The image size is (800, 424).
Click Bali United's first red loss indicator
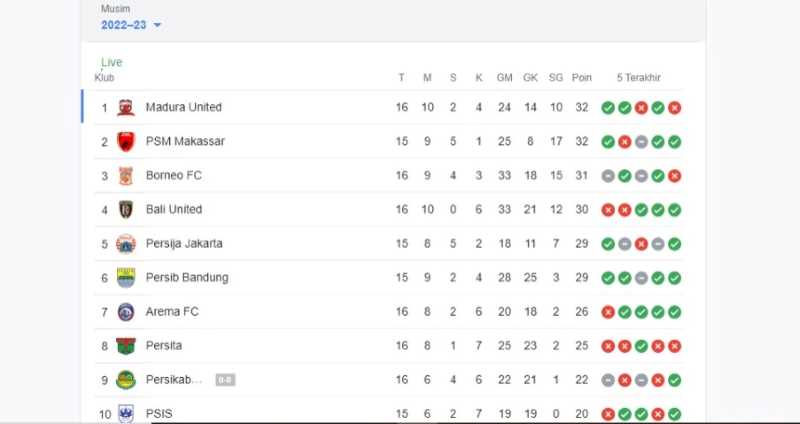click(607, 209)
